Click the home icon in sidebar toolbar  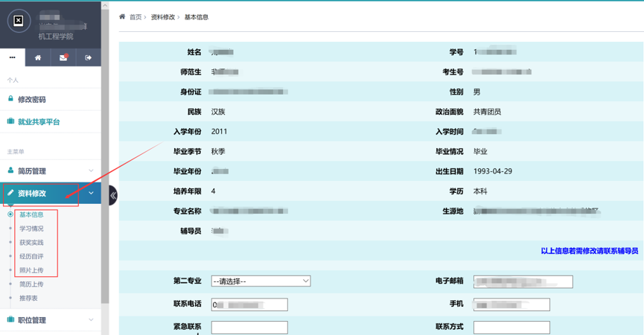(38, 57)
